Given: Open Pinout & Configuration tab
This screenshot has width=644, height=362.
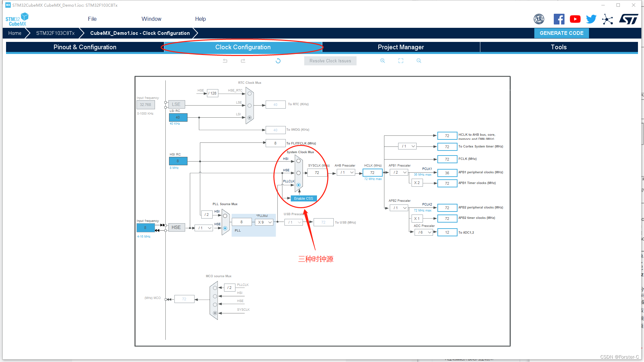Looking at the screenshot, I should [x=85, y=47].
